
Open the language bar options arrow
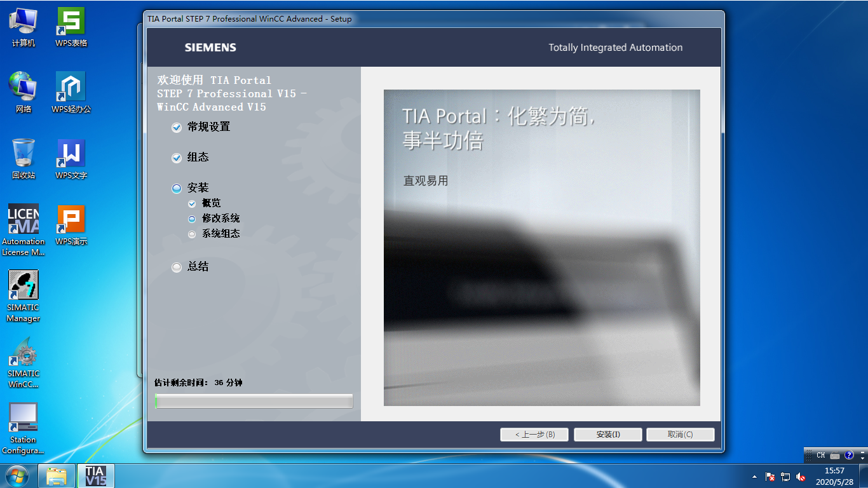863,458
